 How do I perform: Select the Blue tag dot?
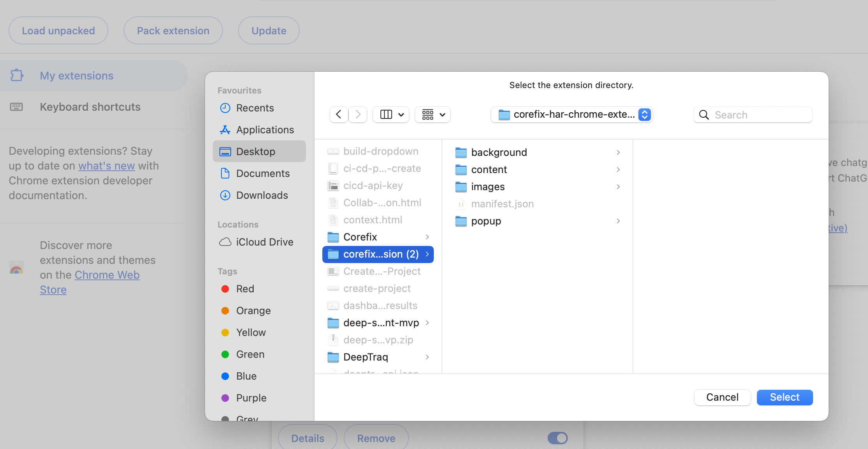tap(225, 376)
